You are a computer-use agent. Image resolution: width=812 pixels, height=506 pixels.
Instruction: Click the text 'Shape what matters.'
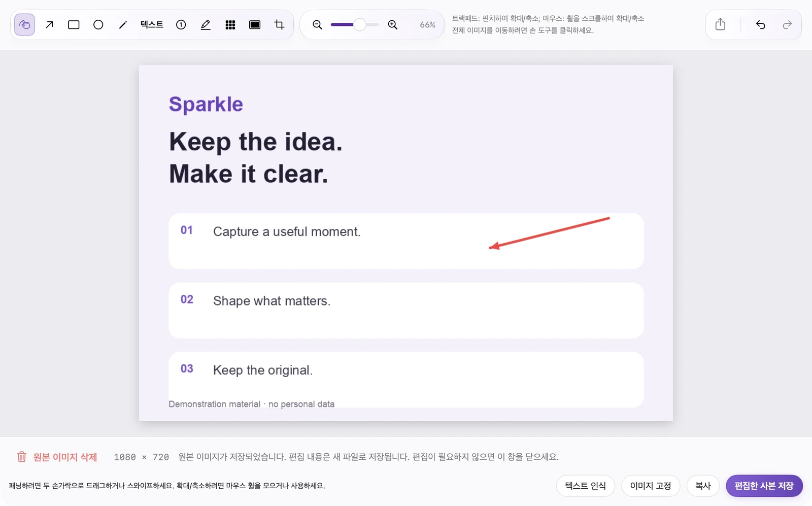click(x=272, y=300)
